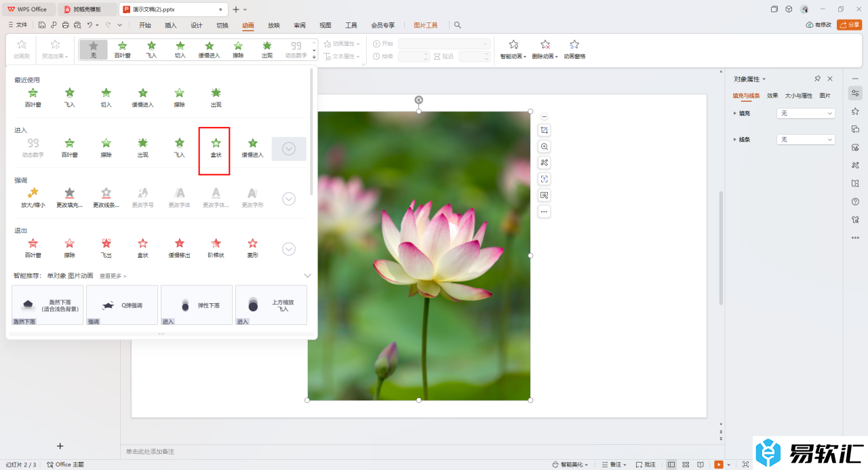Expand more 退出 exit animations
868x470 pixels.
click(289, 249)
